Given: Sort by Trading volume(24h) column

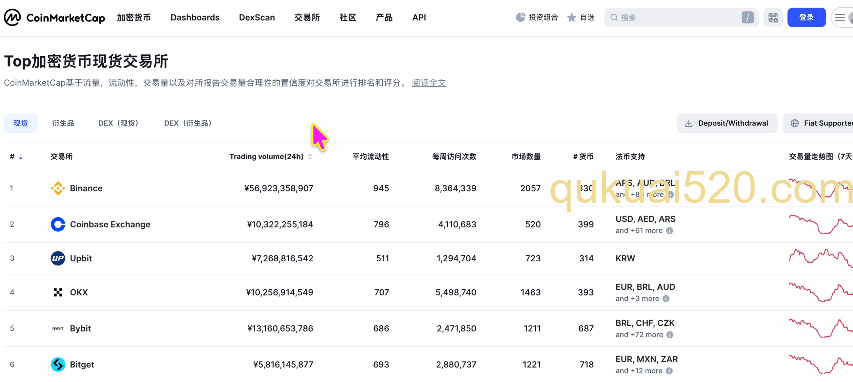Looking at the screenshot, I should 270,157.
